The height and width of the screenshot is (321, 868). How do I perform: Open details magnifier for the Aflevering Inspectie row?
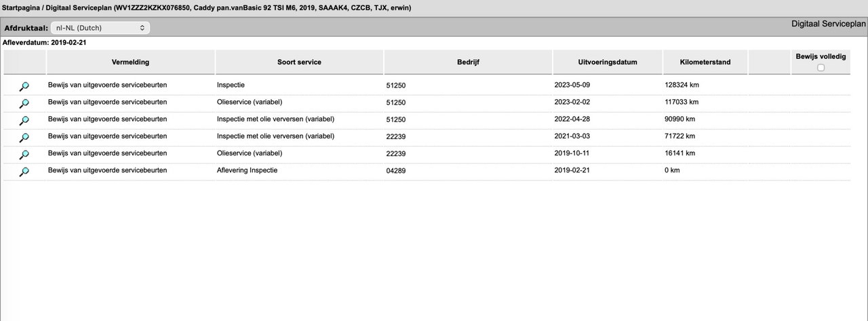point(24,172)
